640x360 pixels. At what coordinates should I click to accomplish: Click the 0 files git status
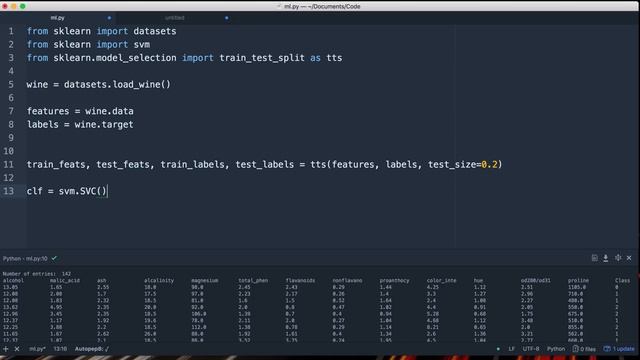[x=584, y=349]
